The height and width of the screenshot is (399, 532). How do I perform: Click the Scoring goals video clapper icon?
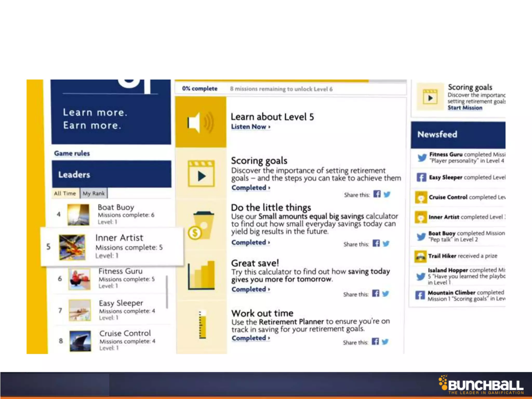(x=201, y=174)
